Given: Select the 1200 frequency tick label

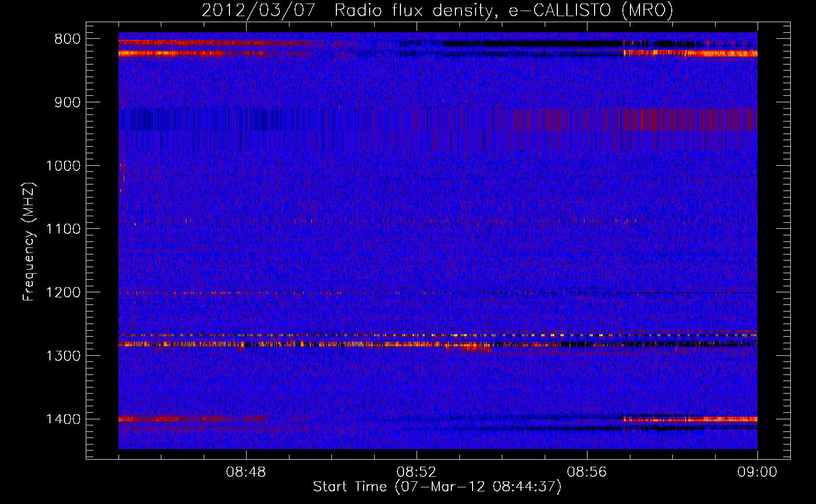Looking at the screenshot, I should point(63,293).
